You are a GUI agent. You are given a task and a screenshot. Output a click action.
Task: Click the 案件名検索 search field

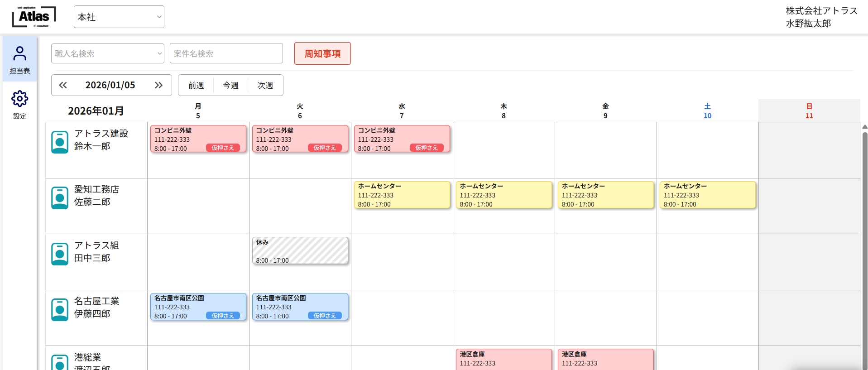226,53
